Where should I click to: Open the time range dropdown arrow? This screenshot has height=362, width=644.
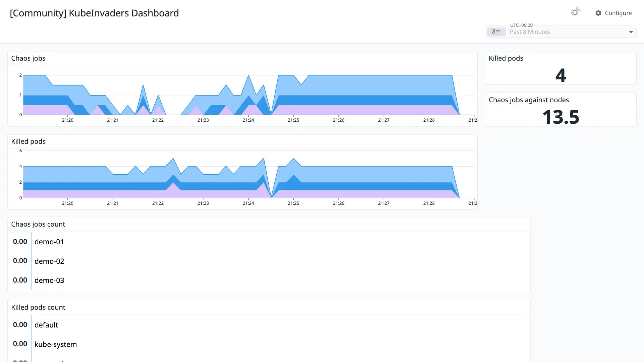(631, 32)
